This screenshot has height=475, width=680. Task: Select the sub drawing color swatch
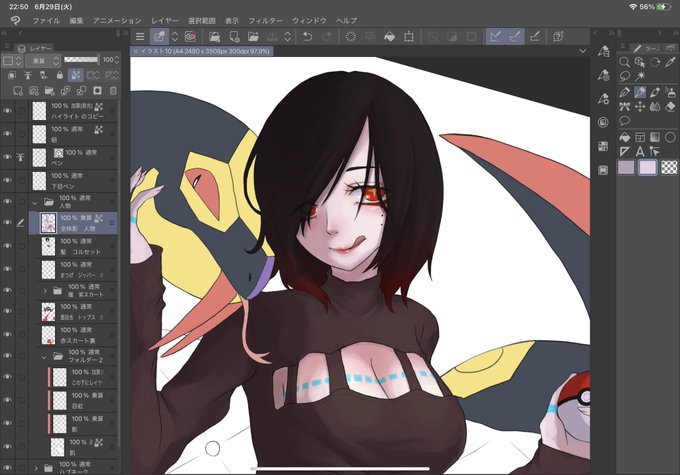647,167
